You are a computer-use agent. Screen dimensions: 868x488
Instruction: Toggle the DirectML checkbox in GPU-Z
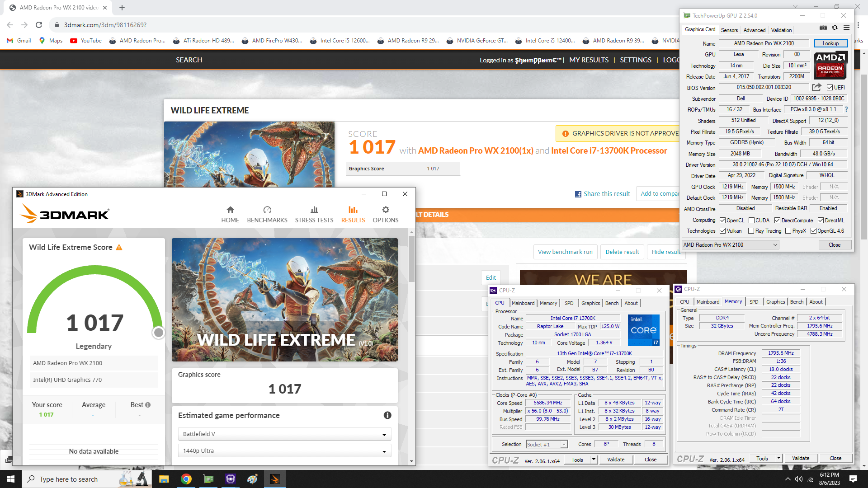pyautogui.click(x=821, y=221)
